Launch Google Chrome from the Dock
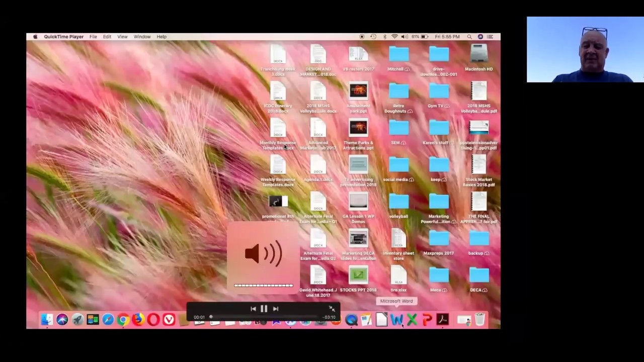 point(123,319)
